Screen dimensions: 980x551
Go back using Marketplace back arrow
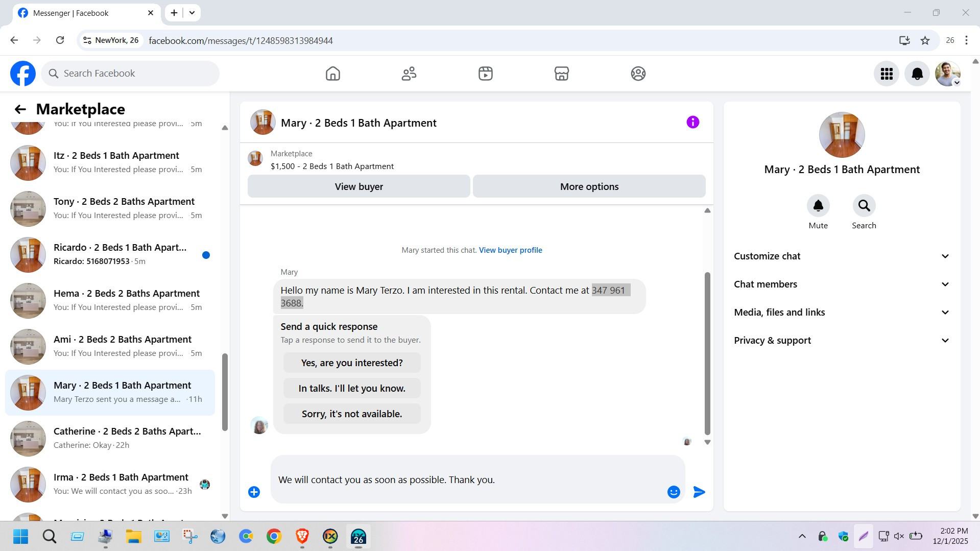(20, 109)
